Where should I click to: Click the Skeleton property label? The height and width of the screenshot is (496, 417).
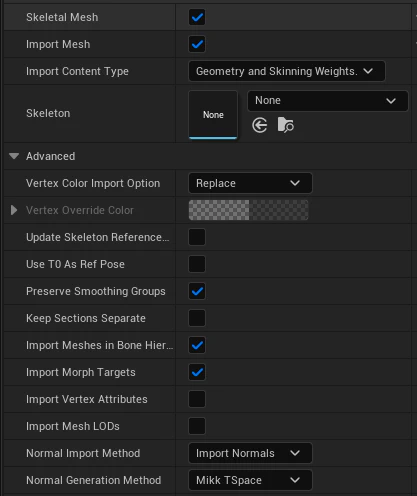pos(48,113)
